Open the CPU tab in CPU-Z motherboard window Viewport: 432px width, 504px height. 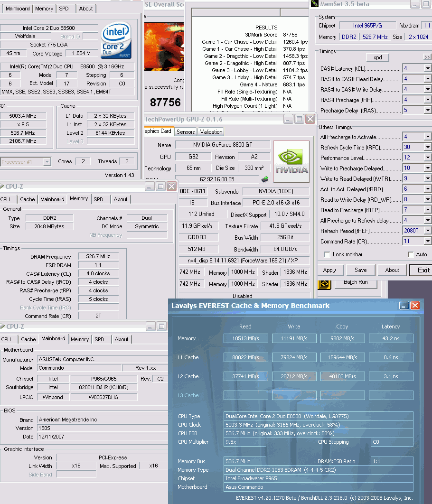point(6,339)
